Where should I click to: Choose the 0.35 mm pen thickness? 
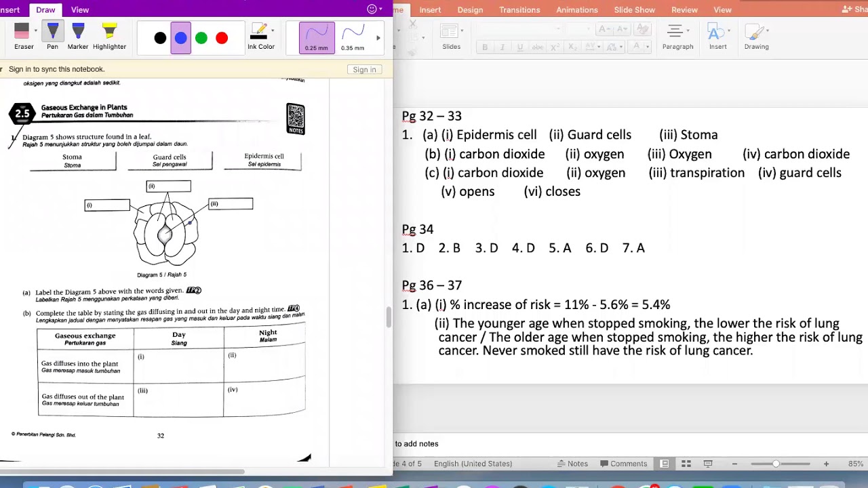pyautogui.click(x=353, y=38)
